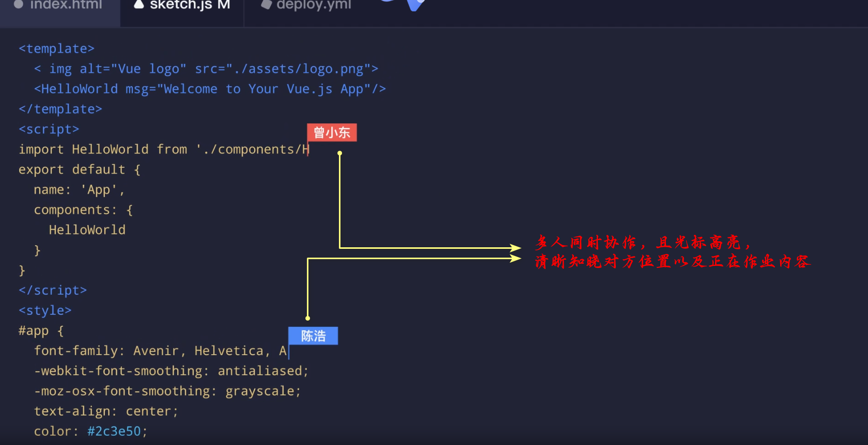The image size is (868, 445).
Task: Click the components: { line
Action: (83, 210)
